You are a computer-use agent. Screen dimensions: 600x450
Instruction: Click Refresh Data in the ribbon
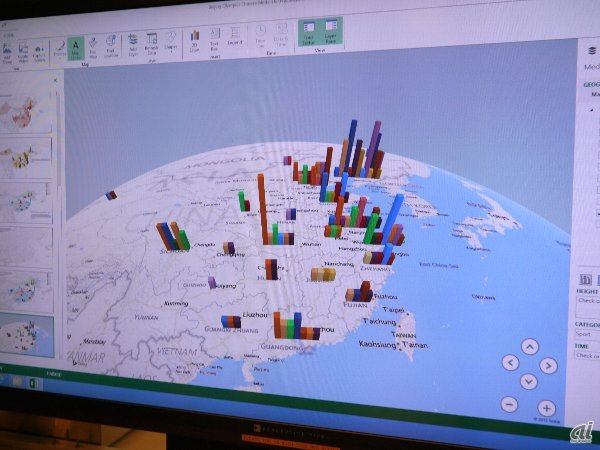153,46
